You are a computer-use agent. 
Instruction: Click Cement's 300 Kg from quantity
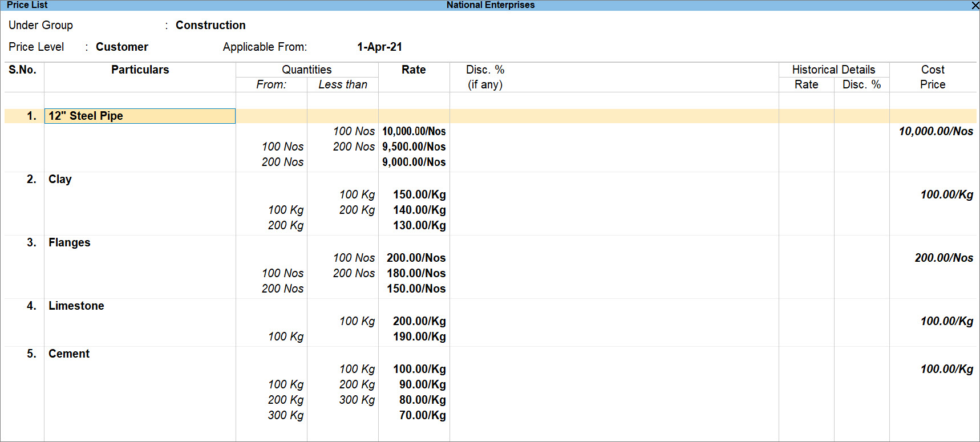point(286,415)
